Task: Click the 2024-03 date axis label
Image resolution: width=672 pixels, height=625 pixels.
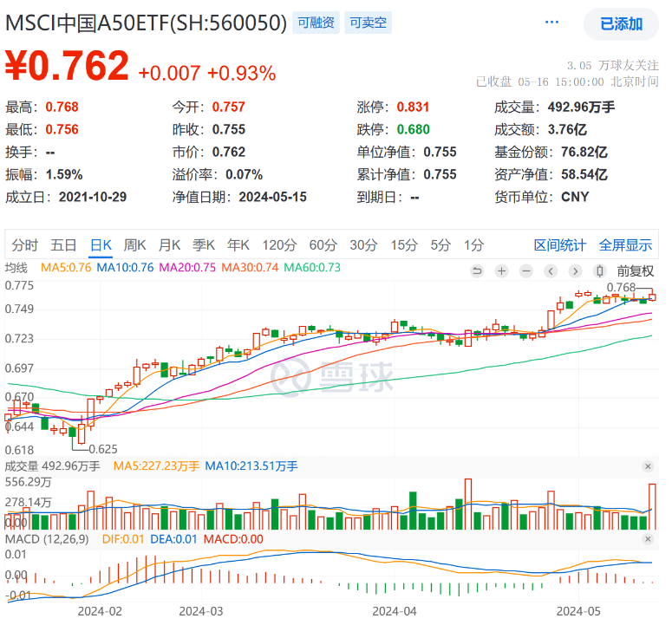Action: [201, 611]
